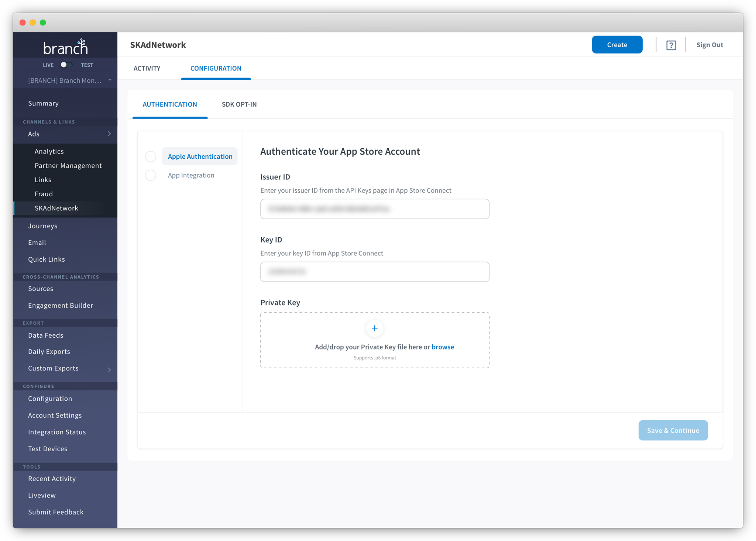Open Sources under Cross-Channel Analytics

pyautogui.click(x=41, y=289)
